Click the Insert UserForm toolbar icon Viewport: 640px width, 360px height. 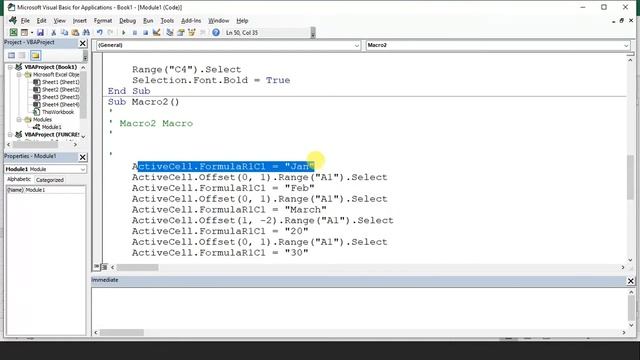[24, 32]
